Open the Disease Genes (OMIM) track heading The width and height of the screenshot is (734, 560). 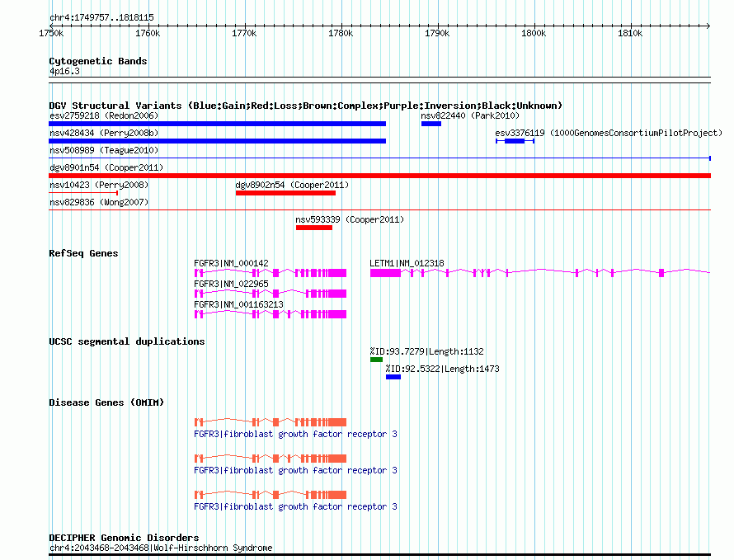106,402
